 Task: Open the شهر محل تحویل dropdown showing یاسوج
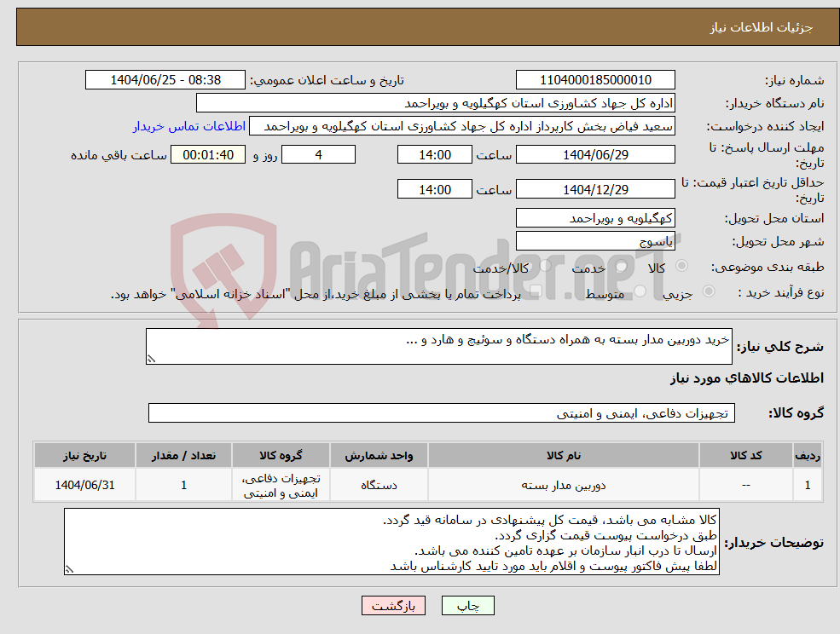tap(595, 240)
